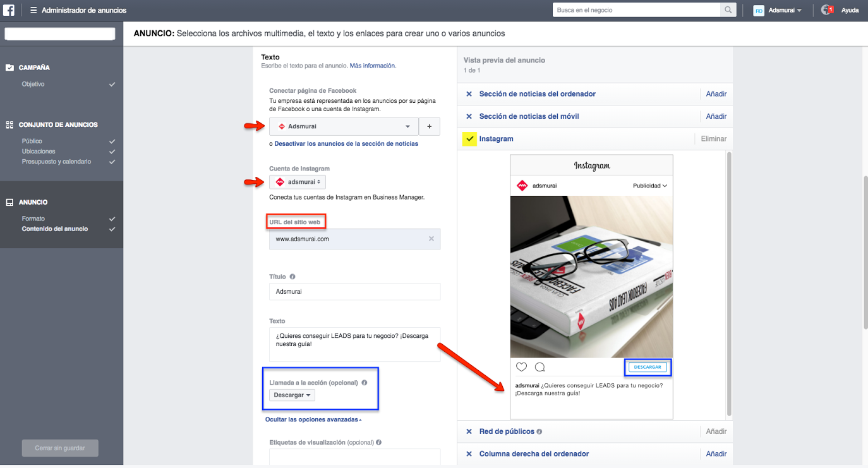Click the adsmurai avatar in the Instagram preview

coord(523,186)
